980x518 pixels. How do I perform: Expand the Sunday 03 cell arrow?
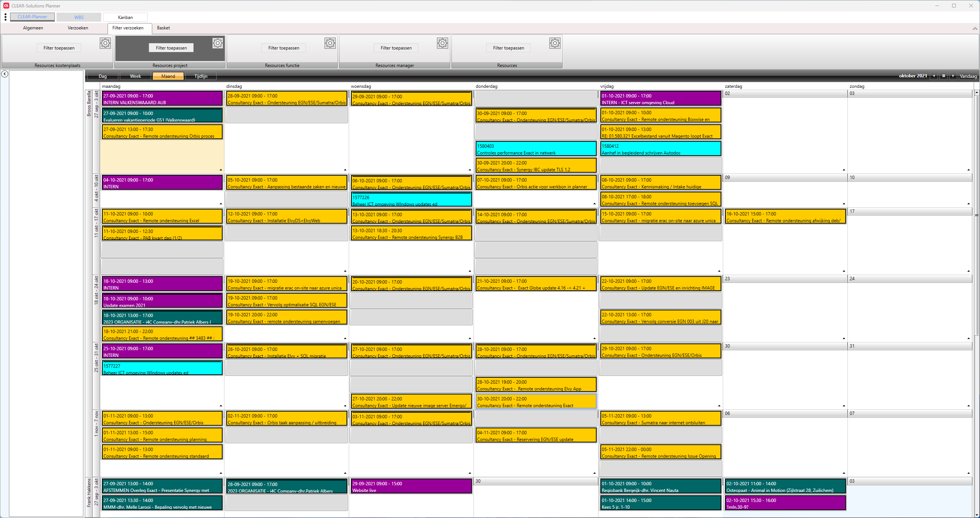coord(968,170)
